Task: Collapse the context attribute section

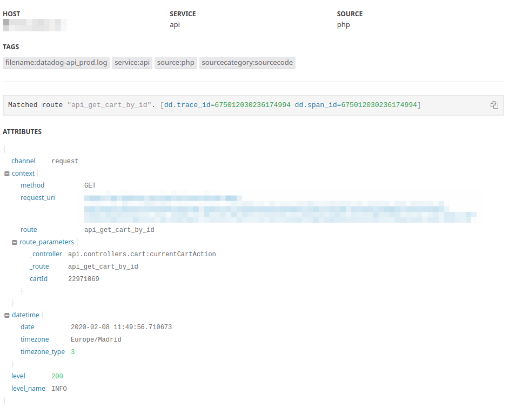Action: [7, 174]
